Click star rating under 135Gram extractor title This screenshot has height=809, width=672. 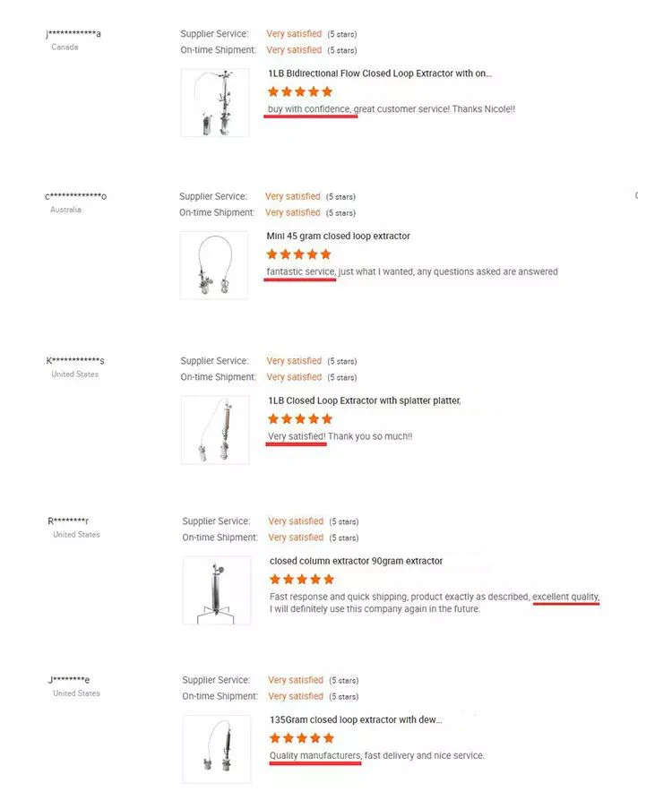302,738
